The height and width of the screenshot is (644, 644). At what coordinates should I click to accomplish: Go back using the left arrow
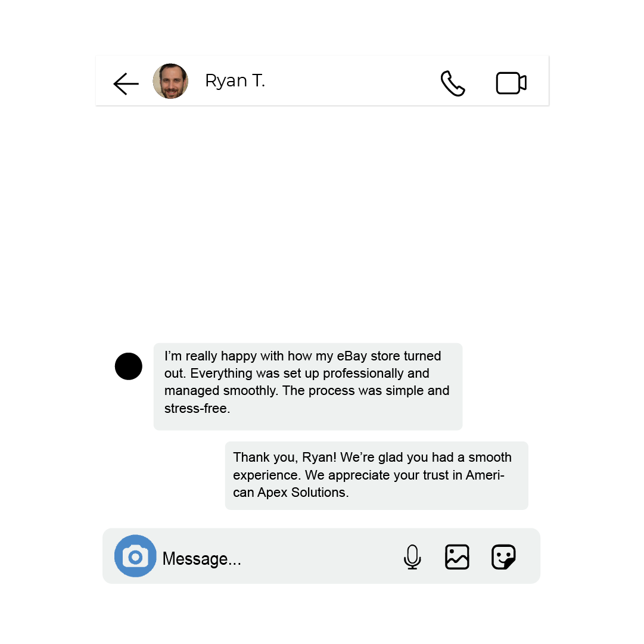[126, 83]
